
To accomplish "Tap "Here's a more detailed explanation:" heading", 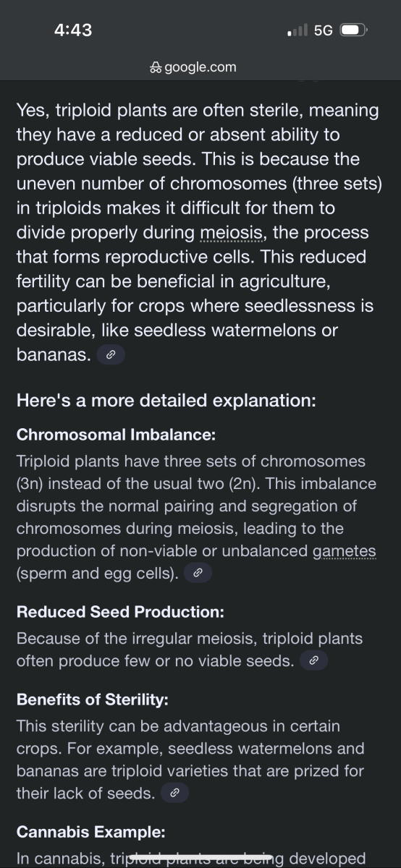I will tap(166, 401).
